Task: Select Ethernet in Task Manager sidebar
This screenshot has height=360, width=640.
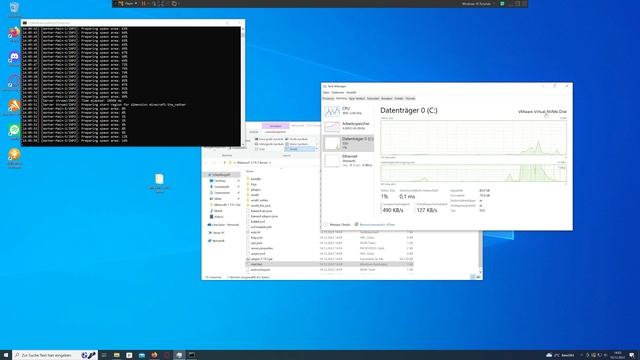Action: (348, 160)
